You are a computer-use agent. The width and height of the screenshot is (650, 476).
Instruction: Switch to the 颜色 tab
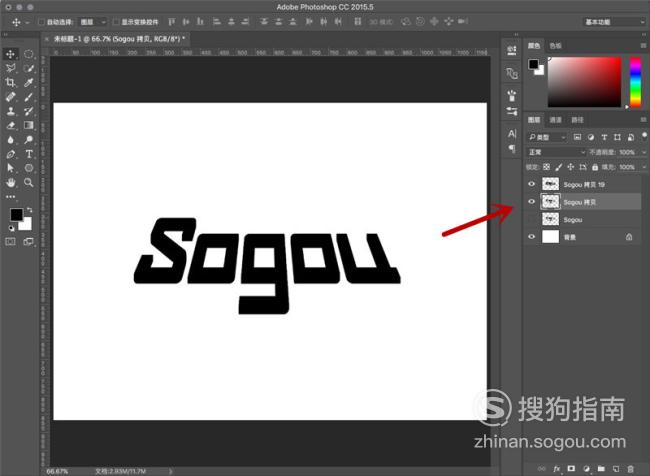click(x=534, y=46)
